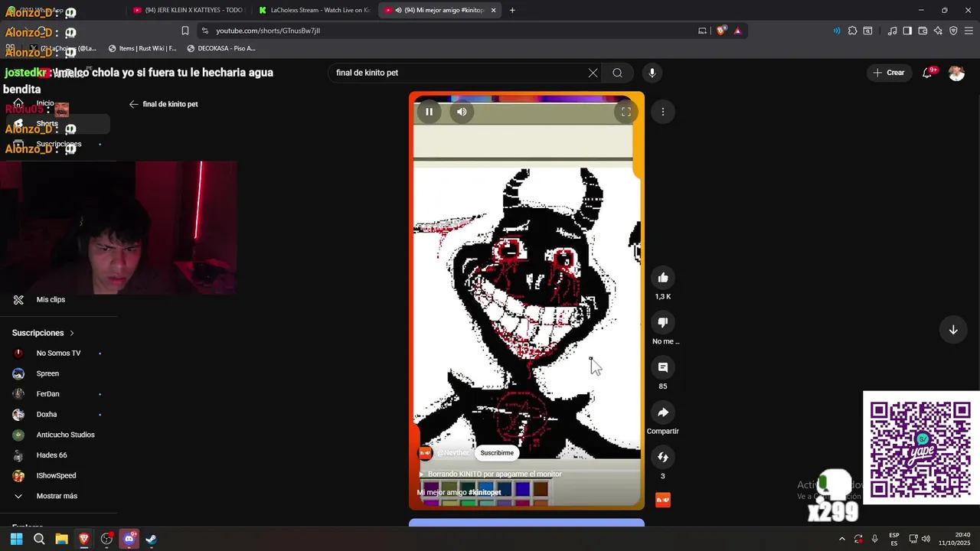Open Items Rust Wiki bookmark
This screenshot has height=551, width=980.
tap(142, 48)
